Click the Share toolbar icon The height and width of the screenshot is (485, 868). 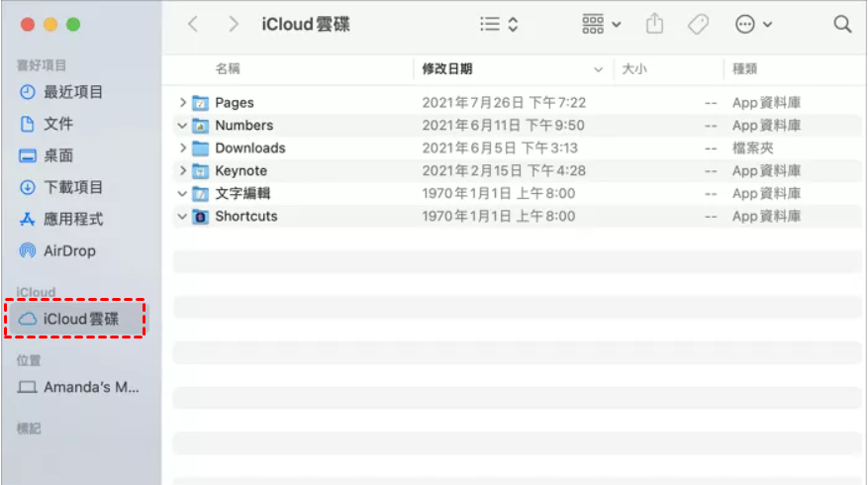tap(654, 24)
